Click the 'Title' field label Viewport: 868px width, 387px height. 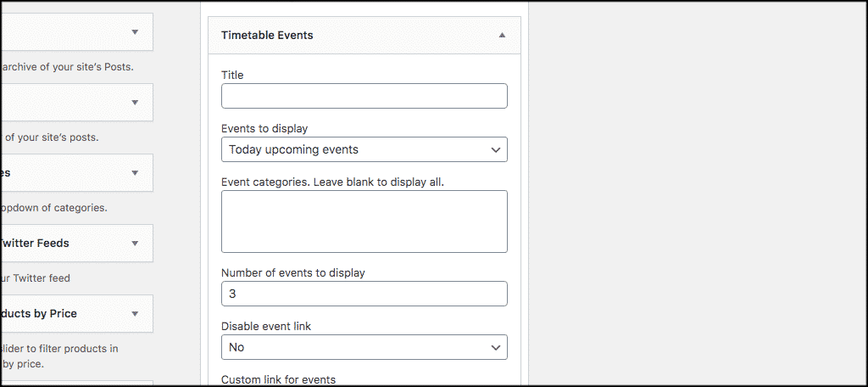[232, 76]
